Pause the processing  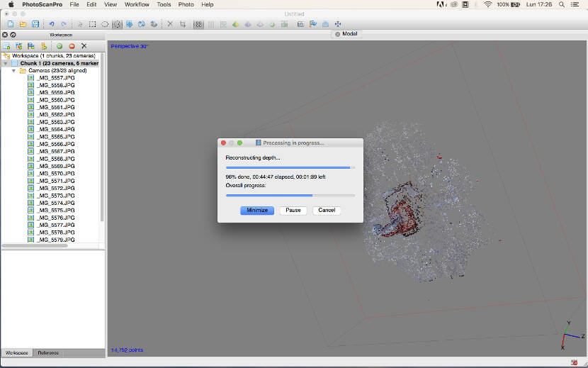293,211
